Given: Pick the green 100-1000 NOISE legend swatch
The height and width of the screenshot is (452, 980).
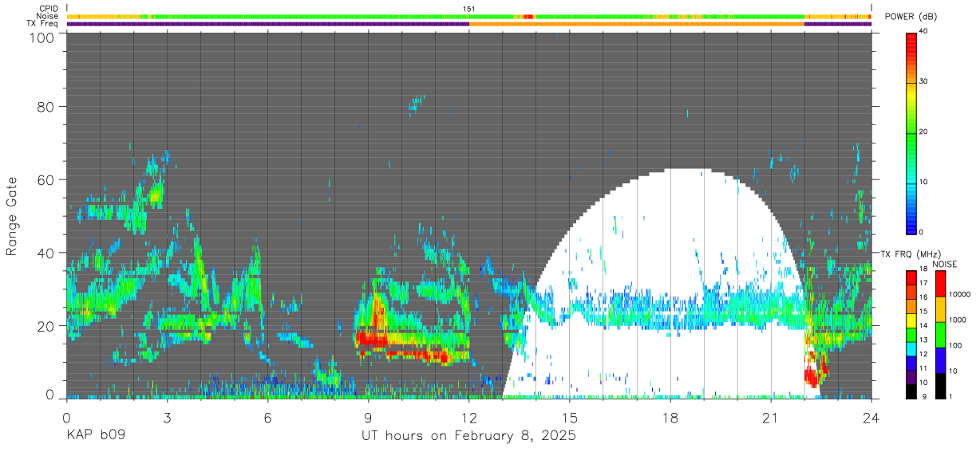Looking at the screenshot, I should coord(940,335).
